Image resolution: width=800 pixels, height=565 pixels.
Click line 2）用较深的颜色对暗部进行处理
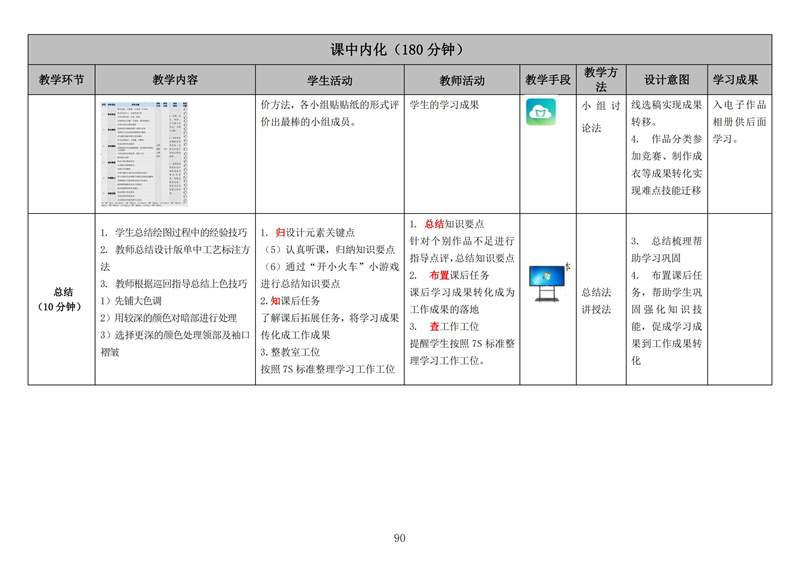[168, 318]
